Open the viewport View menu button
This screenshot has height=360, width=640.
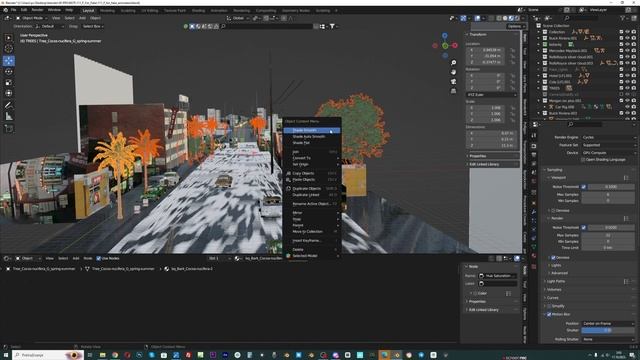coord(56,18)
